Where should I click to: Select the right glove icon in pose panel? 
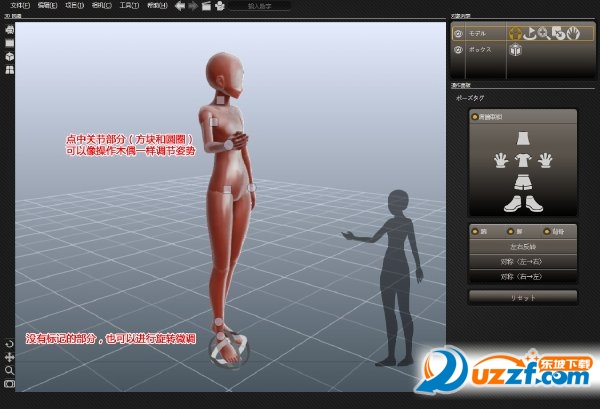(x=545, y=160)
